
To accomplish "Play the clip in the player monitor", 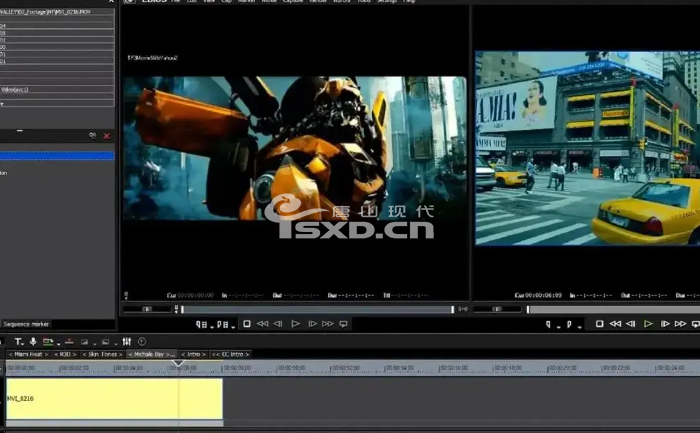I will [295, 324].
